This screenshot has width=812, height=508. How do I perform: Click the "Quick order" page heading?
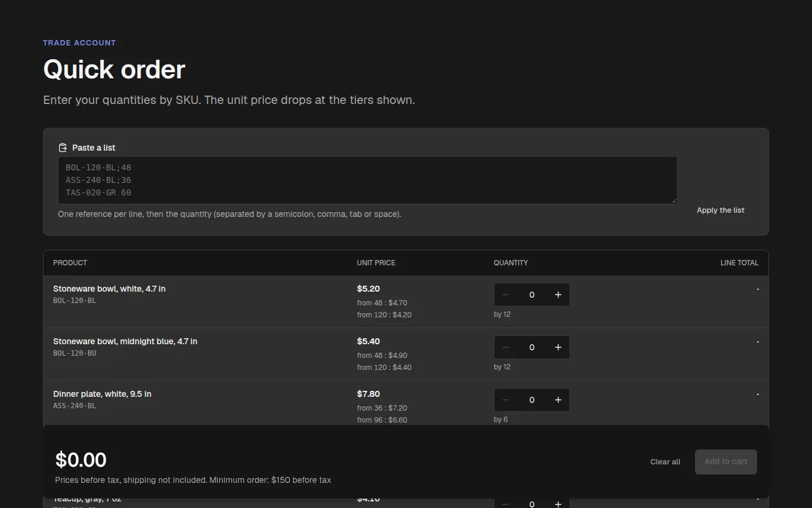pyautogui.click(x=114, y=69)
